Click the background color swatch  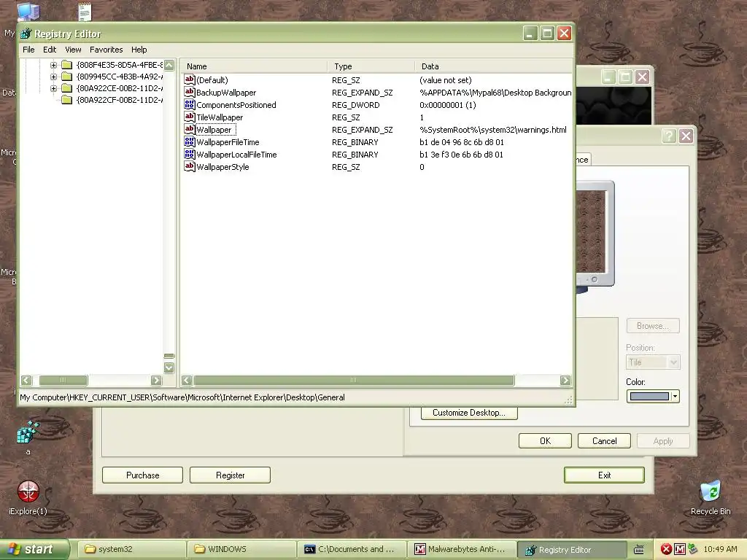point(649,396)
